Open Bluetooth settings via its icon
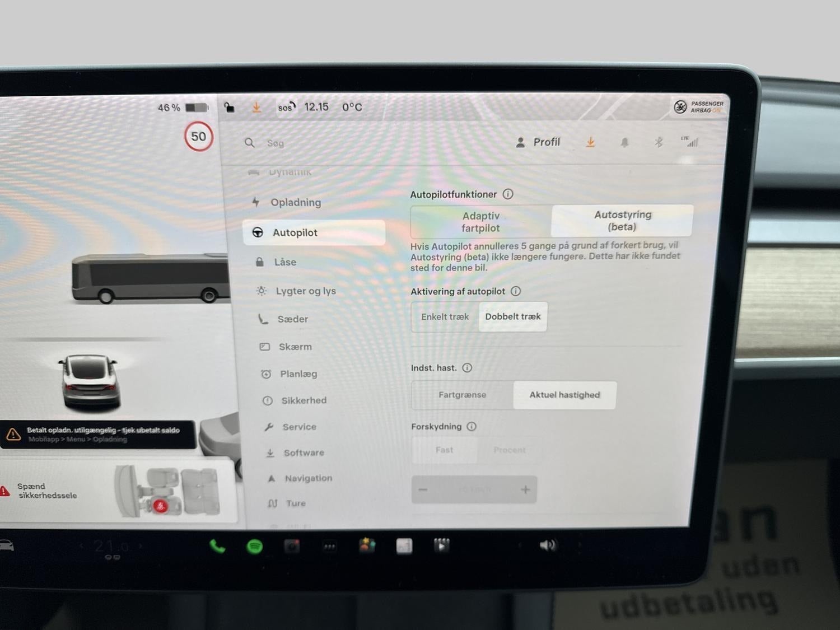This screenshot has width=840, height=630. [x=659, y=142]
